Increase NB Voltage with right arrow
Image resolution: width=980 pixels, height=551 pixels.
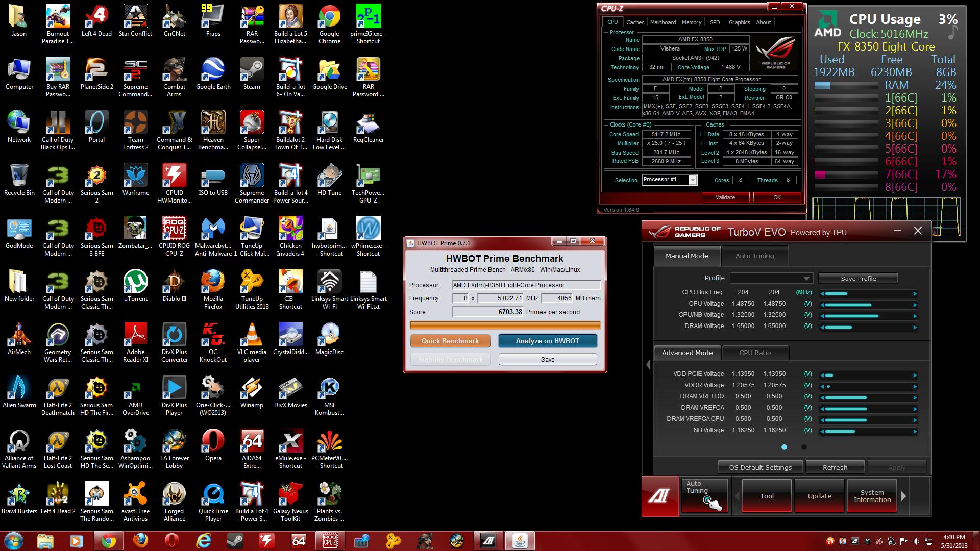point(915,431)
